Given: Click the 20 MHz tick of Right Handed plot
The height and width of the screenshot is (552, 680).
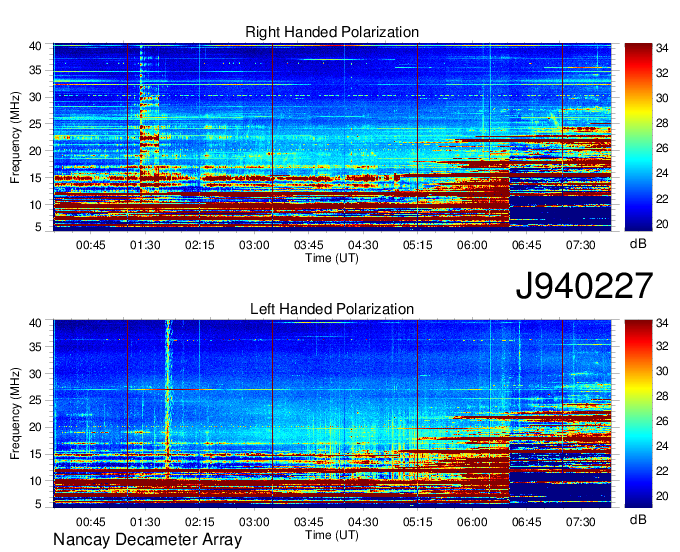Looking at the screenshot, I should click(x=35, y=151).
